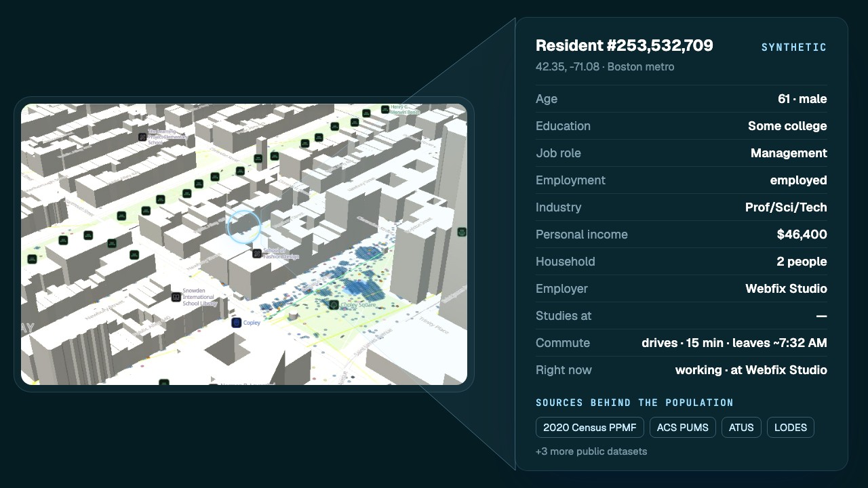Image resolution: width=868 pixels, height=488 pixels.
Task: Click the Henry C. Merwin Bench icon
Action: tap(384, 109)
